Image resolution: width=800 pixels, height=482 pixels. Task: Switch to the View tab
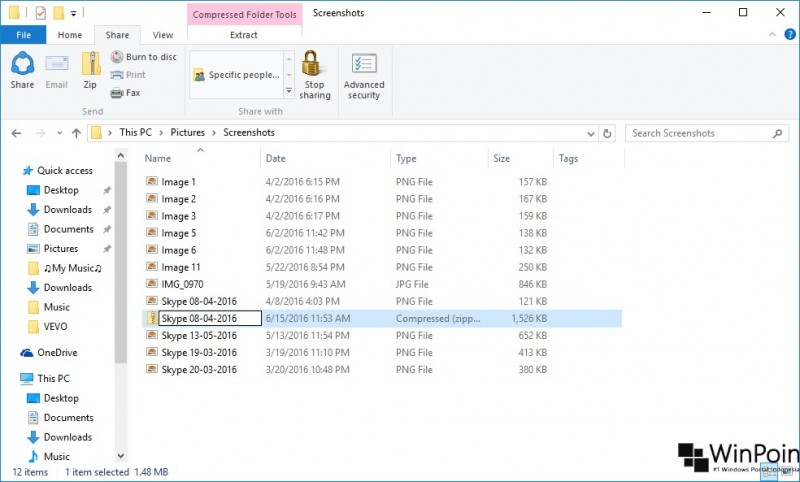click(x=163, y=35)
